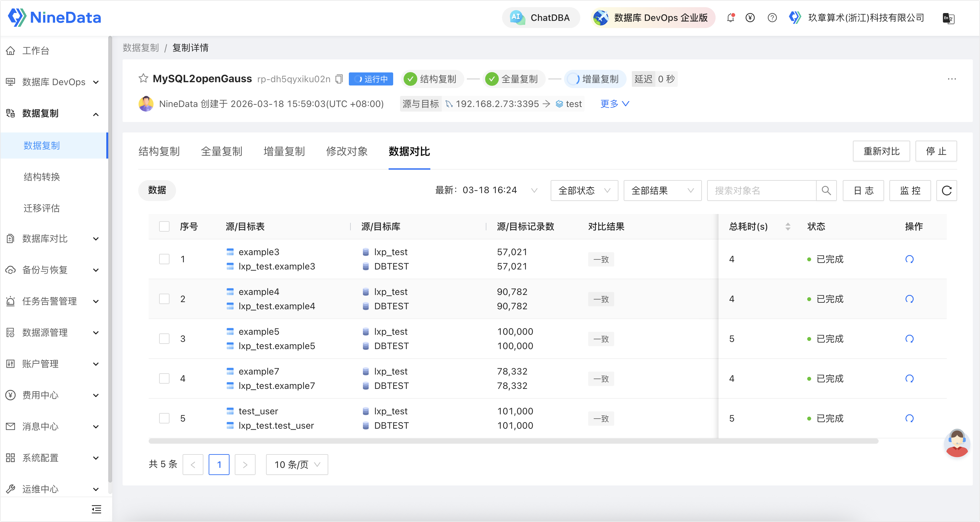
Task: Switch to the 修改对象 tab
Action: pyautogui.click(x=347, y=151)
